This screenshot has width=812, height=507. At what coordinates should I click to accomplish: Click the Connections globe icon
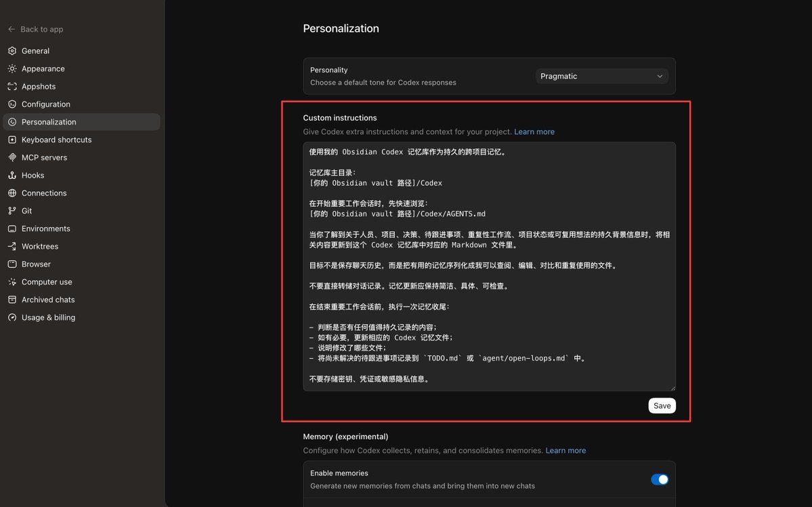12,193
